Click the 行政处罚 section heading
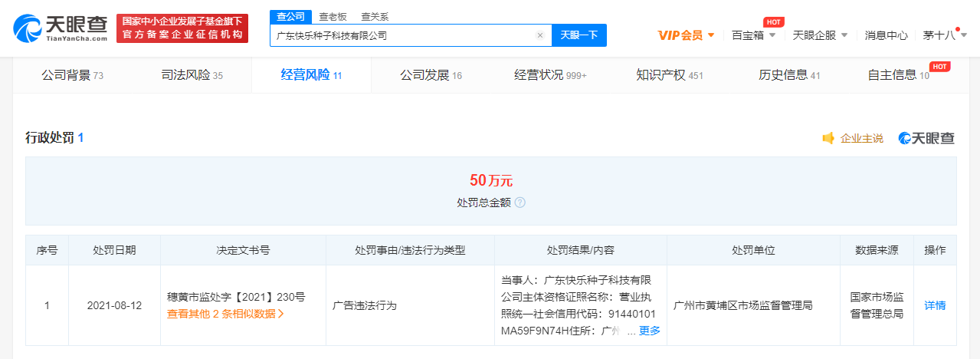Screen dimensions: 980x359 coord(54,138)
